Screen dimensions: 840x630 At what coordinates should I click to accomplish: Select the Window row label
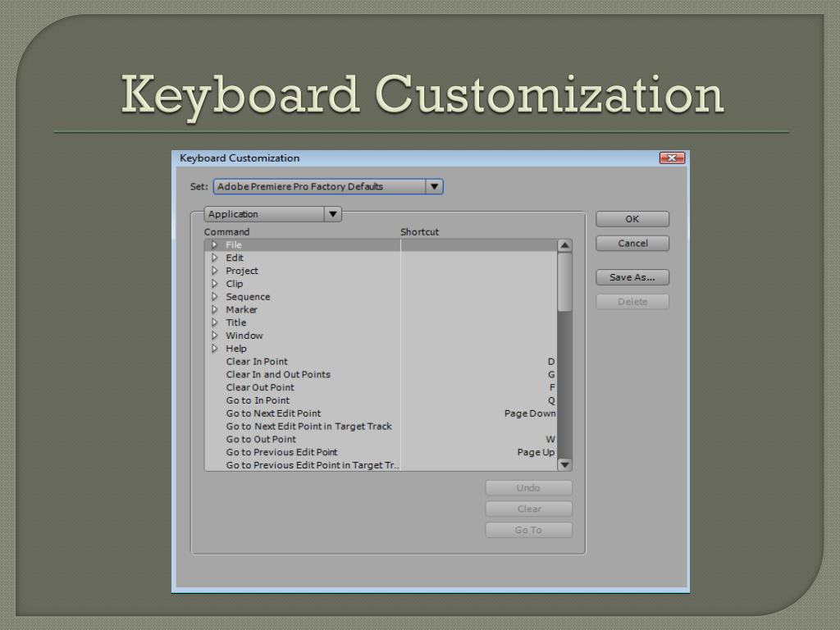coord(244,336)
